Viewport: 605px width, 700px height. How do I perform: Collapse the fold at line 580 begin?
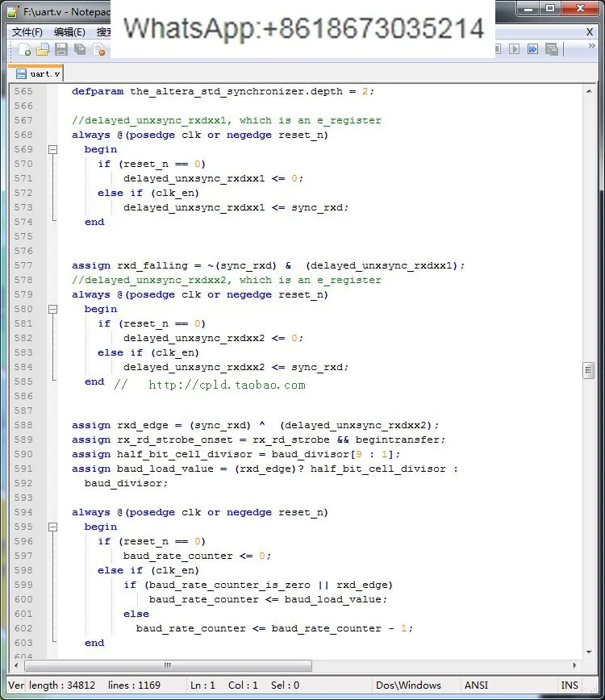point(52,310)
